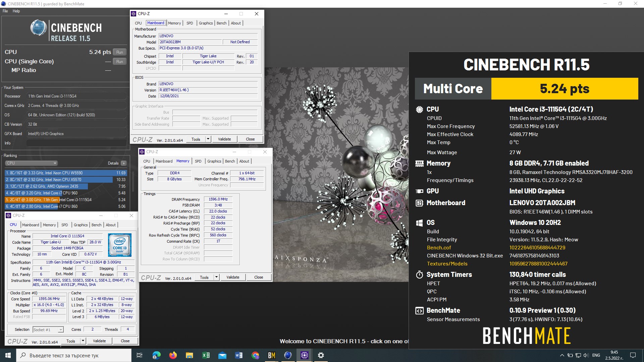
Task: Click Validate in the CPU tab CPU-Z window
Action: 99,341
